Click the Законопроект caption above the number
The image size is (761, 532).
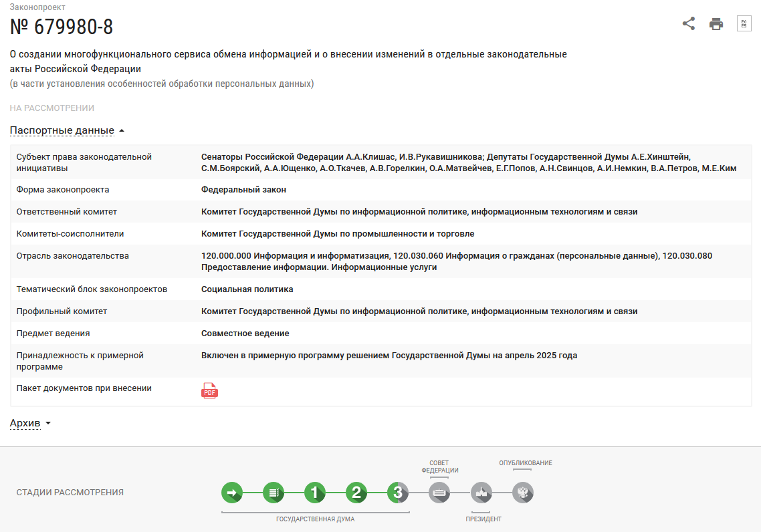[x=37, y=7]
